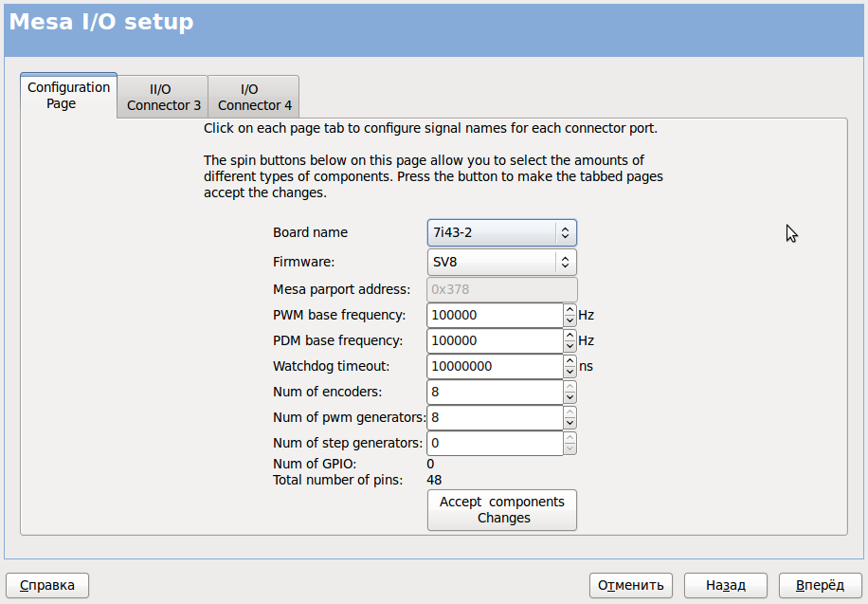The height and width of the screenshot is (604, 868).
Task: Click the PWM base frequency input field
Action: click(495, 315)
